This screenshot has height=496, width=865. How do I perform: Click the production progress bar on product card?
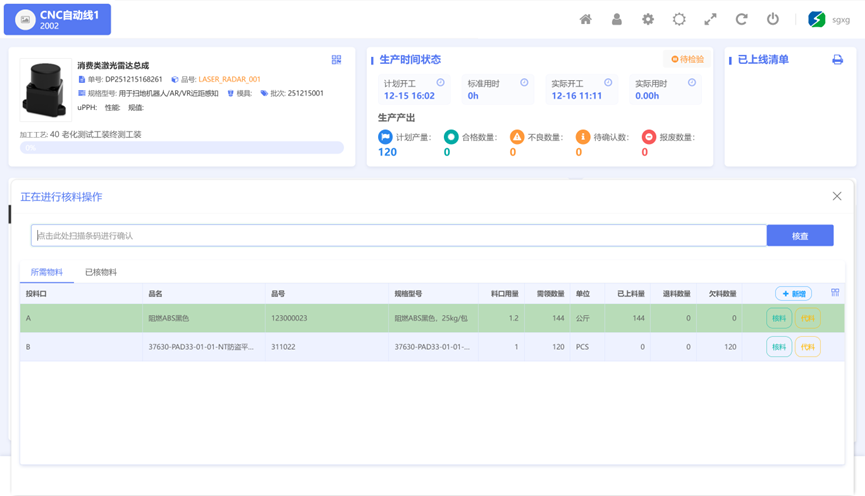click(182, 148)
